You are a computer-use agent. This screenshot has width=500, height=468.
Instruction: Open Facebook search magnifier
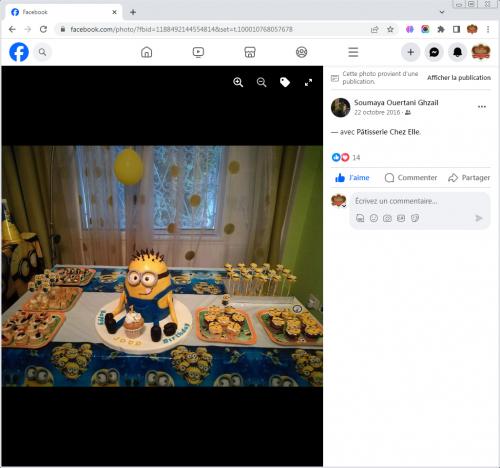tap(42, 52)
